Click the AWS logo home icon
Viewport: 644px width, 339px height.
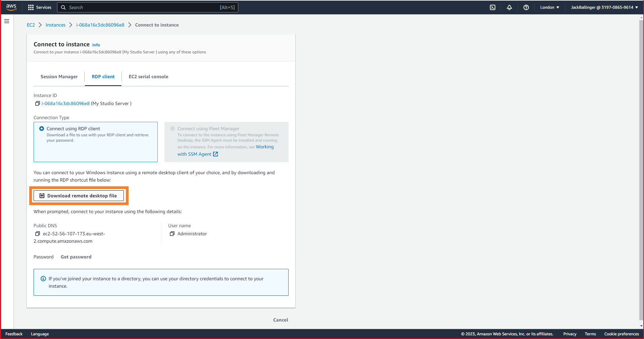pyautogui.click(x=11, y=7)
